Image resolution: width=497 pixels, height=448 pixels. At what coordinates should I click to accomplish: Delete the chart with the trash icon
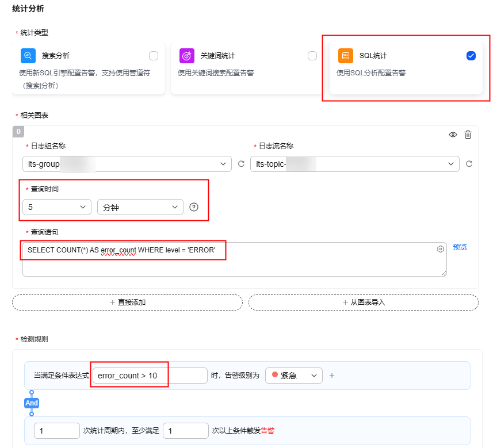point(468,135)
